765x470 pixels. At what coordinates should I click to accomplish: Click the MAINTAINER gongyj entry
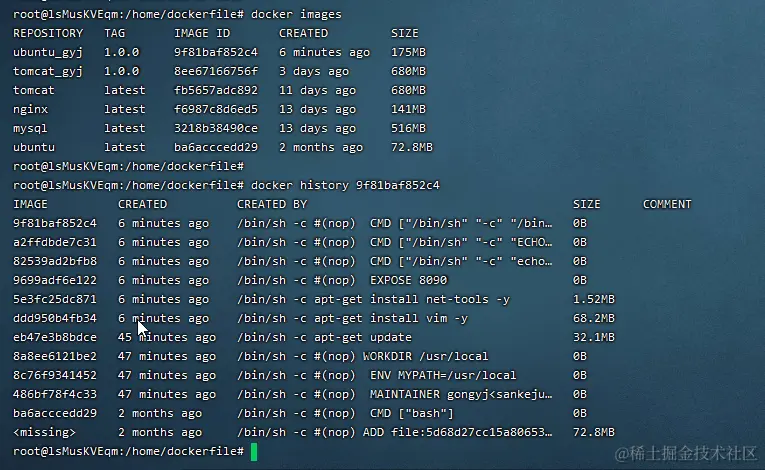click(461, 394)
